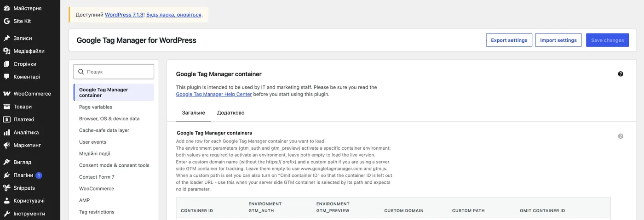The width and height of the screenshot is (644, 220).
Task: Click the Save changes button
Action: (607, 40)
